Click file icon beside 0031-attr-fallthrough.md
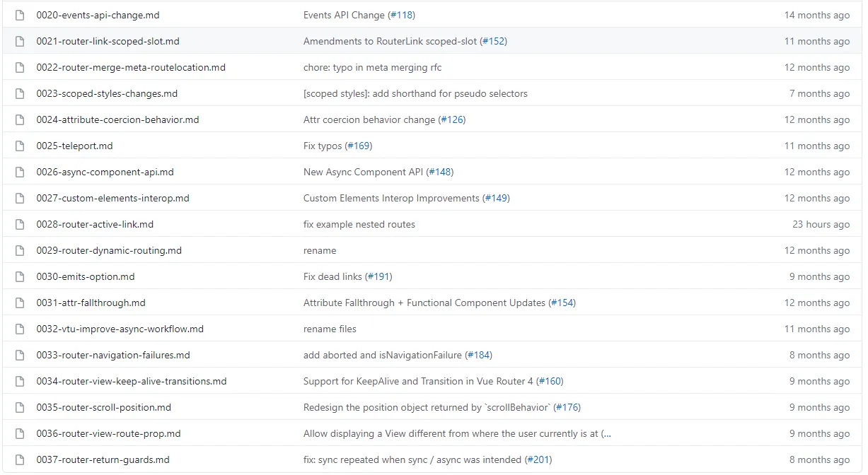 [x=20, y=303]
